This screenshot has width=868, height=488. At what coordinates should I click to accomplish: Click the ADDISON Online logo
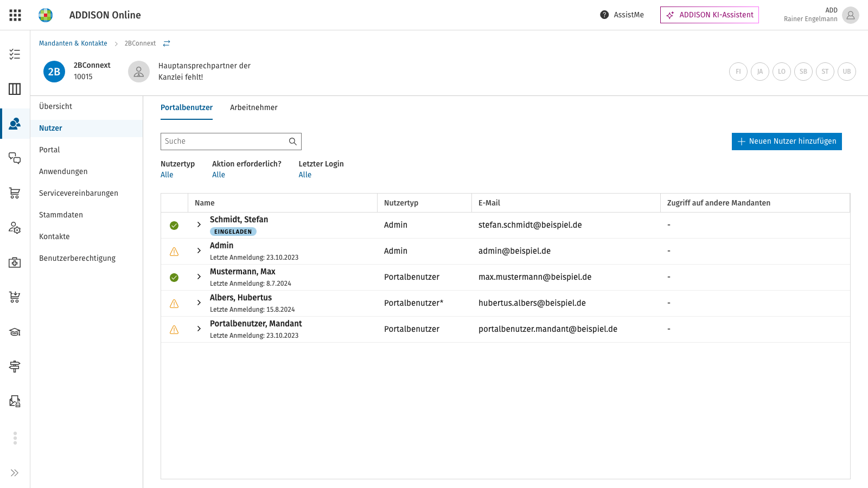tap(46, 15)
